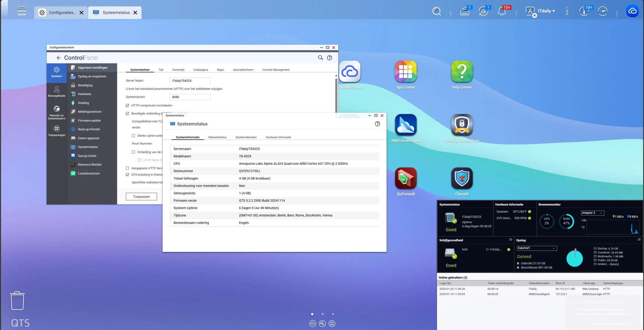The width and height of the screenshot is (644, 330).
Task: Toggle QTS-insluiting in iframe checkbox
Action: coord(127,174)
